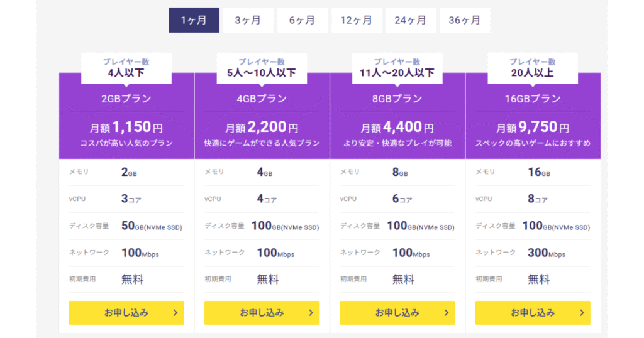644x338 pixels.
Task: Click the chevron arrow on 8GB apply button
Action: pyautogui.click(x=446, y=313)
